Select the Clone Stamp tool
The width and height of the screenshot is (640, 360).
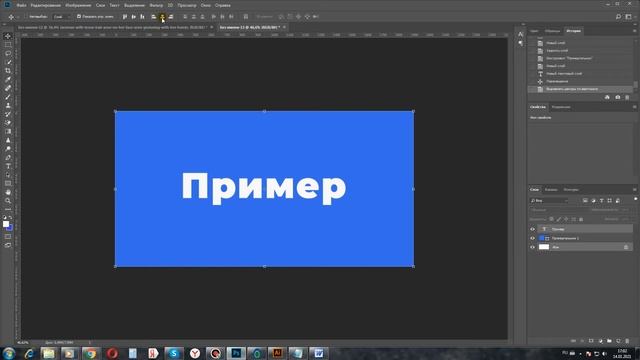pos(8,105)
